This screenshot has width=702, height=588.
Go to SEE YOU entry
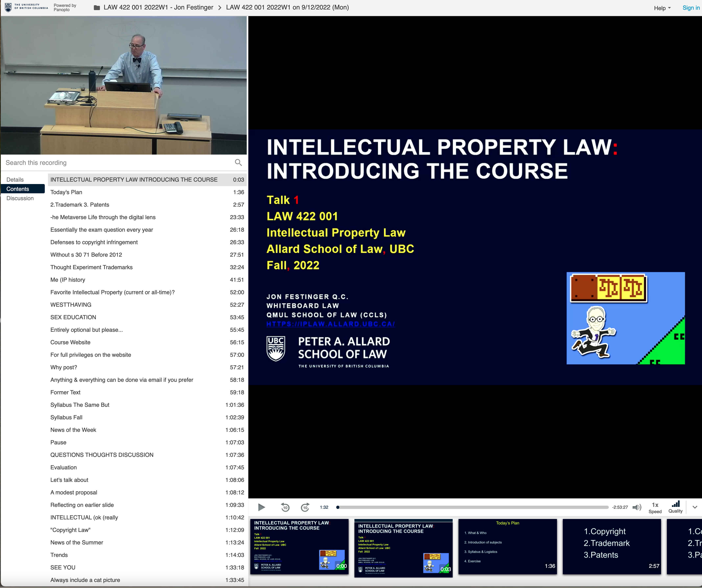coord(147,567)
